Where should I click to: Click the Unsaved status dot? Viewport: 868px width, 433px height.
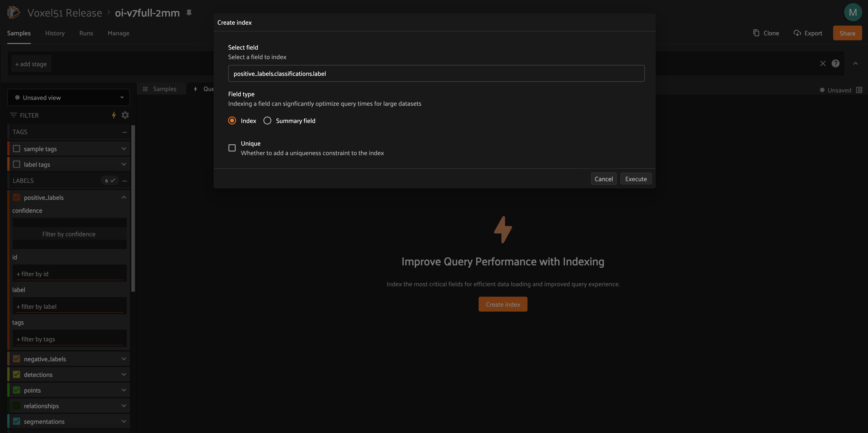822,90
